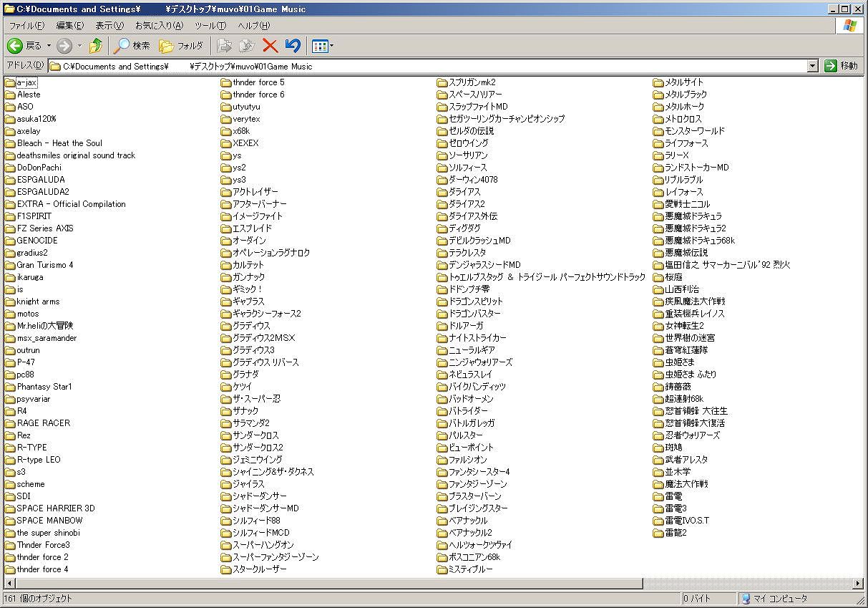Select the Phantasy Star1 folder icon
Screen dimensions: 868x608
(x=9, y=387)
